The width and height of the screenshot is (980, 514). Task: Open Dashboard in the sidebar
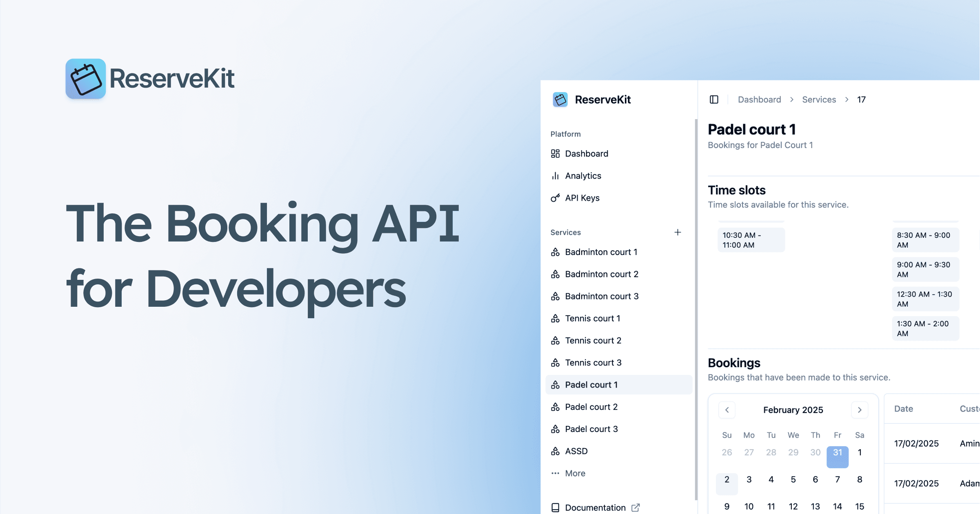pos(619,154)
